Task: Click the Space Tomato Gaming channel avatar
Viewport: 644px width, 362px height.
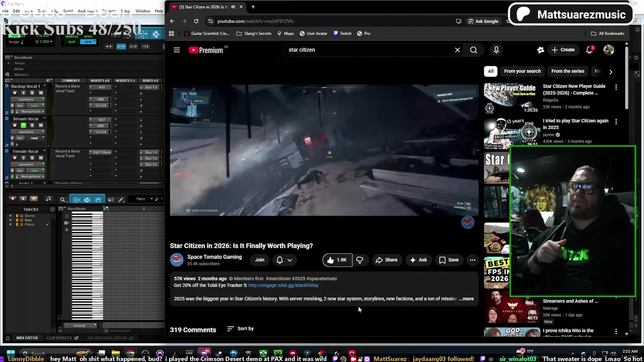Action: pos(177,259)
